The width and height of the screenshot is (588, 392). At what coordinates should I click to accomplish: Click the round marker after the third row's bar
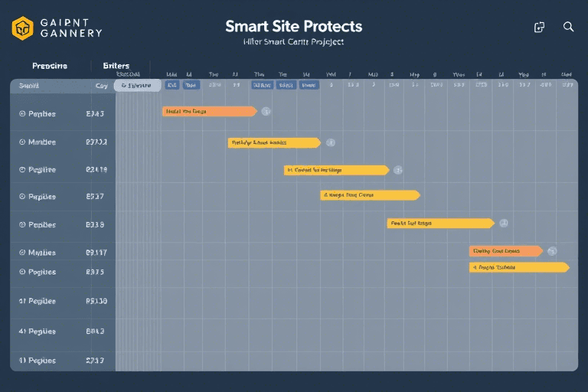(x=397, y=170)
